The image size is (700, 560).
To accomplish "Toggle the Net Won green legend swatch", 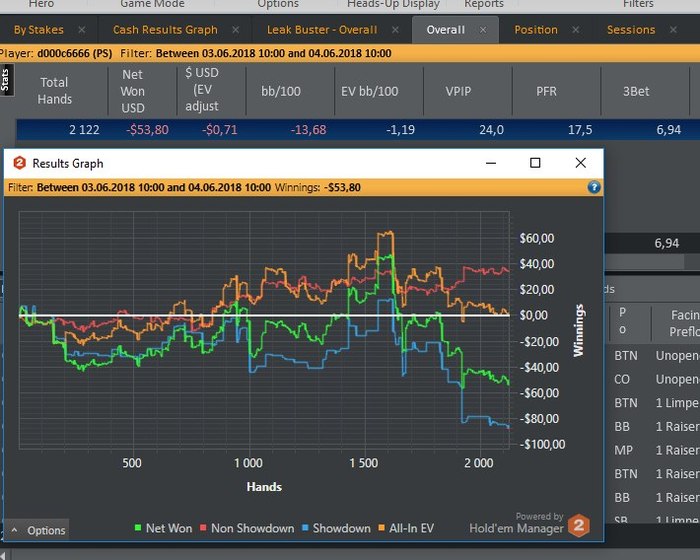I will 138,528.
